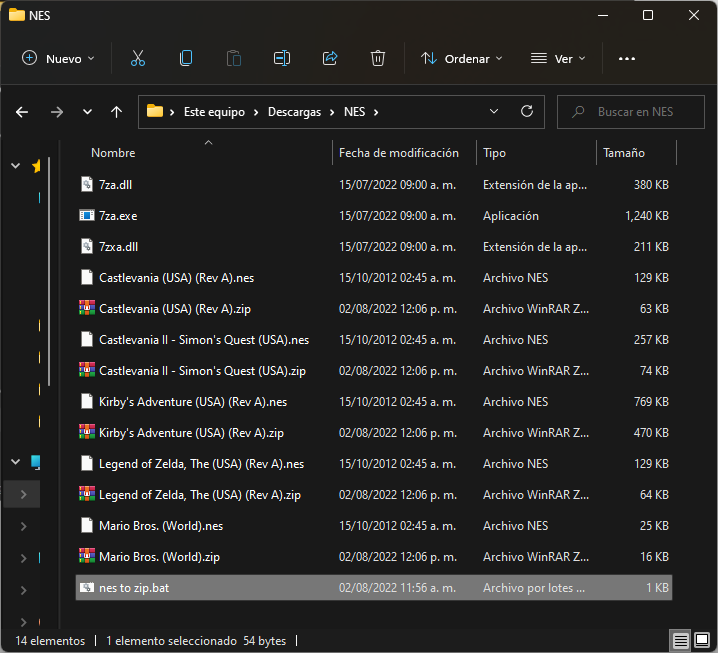Click the Delete trash can icon
This screenshot has width=718, height=653.
pos(378,59)
